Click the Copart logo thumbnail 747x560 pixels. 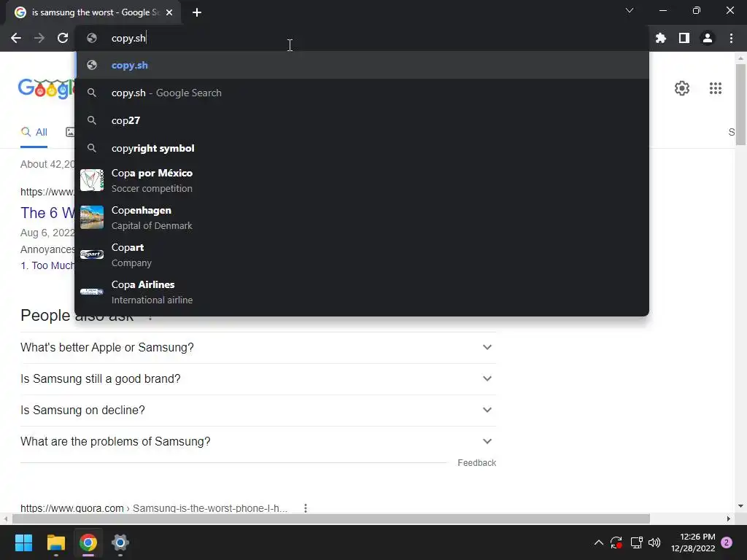pos(92,254)
